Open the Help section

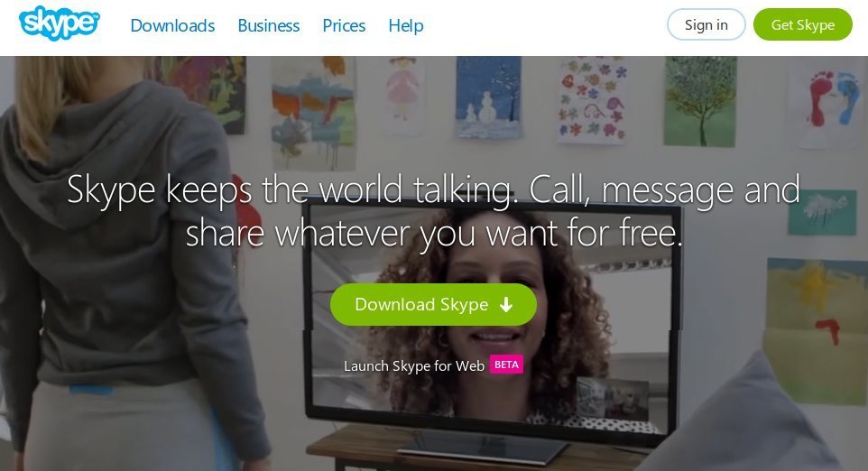[406, 25]
